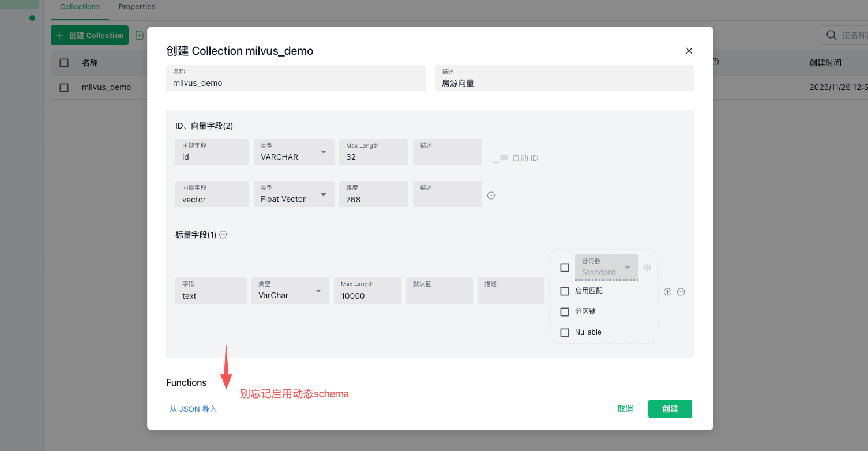
Task: Tick the milvus_demo row checkbox
Action: pyautogui.click(x=64, y=88)
